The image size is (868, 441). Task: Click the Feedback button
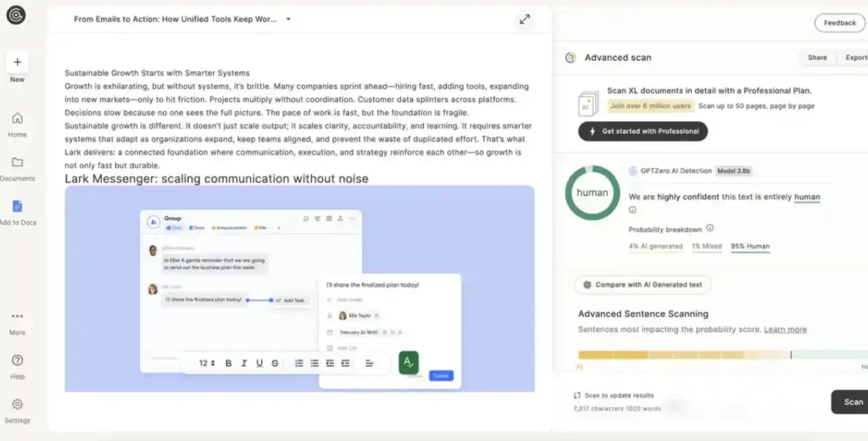(x=839, y=23)
